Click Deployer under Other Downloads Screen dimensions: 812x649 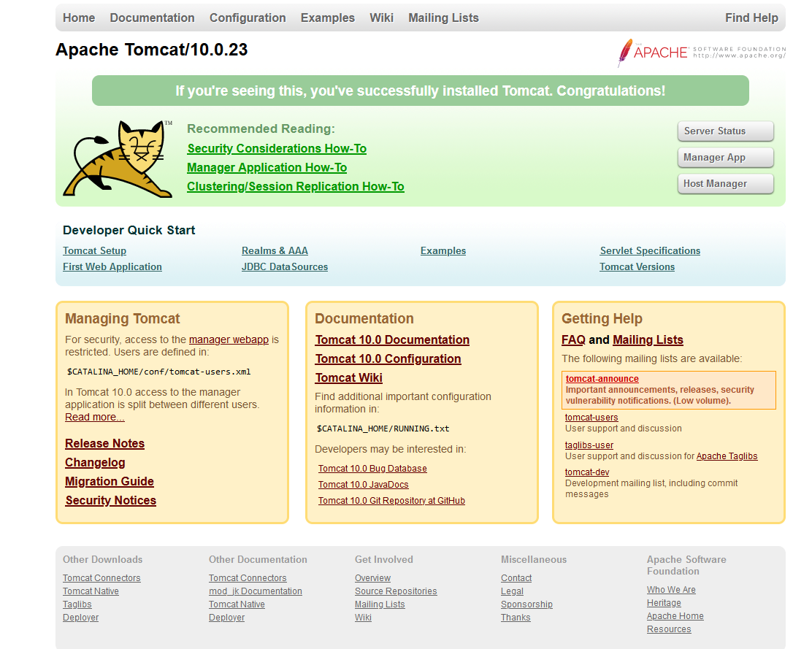[81, 618]
